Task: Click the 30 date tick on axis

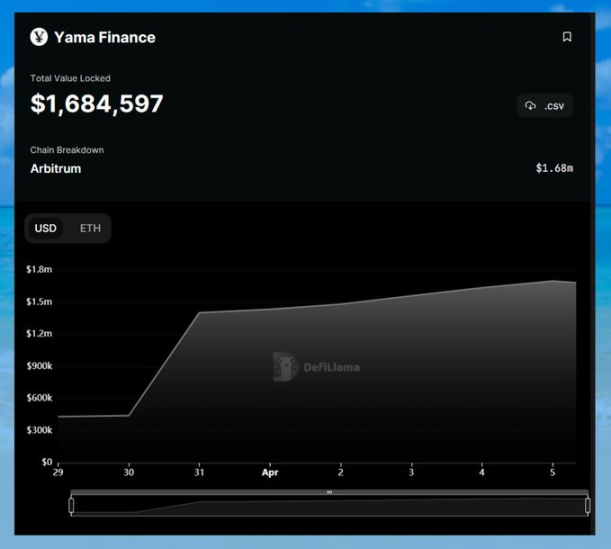Action: tap(129, 473)
